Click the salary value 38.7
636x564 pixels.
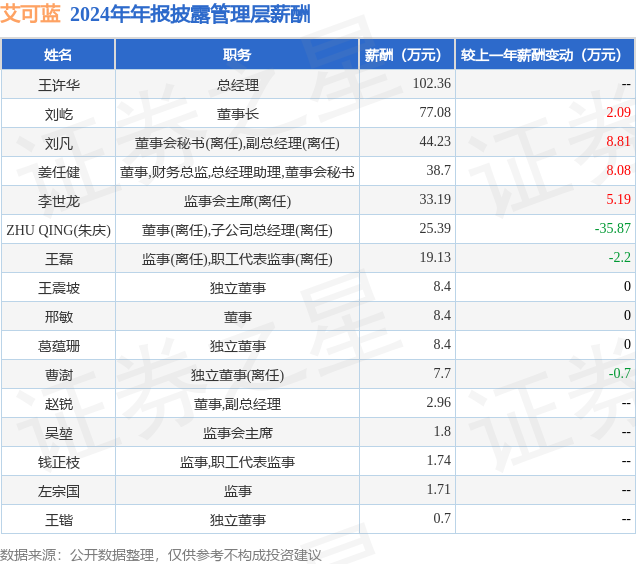click(438, 170)
